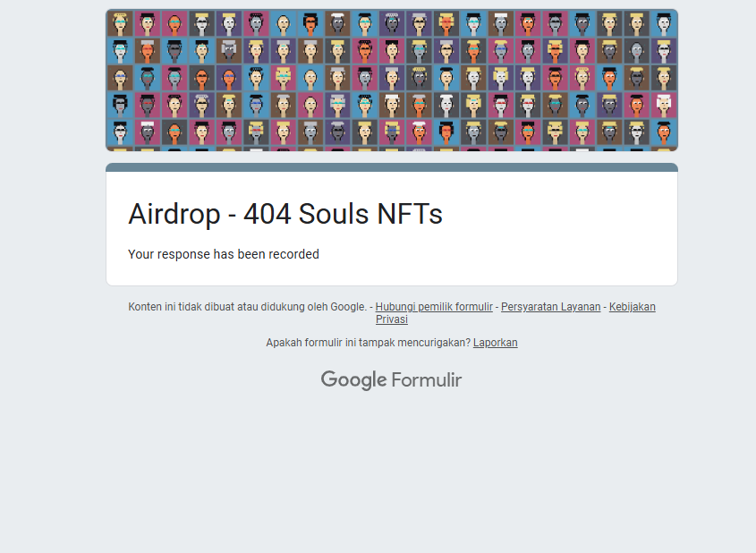Open the Persyaratan Layanan link

[550, 307]
